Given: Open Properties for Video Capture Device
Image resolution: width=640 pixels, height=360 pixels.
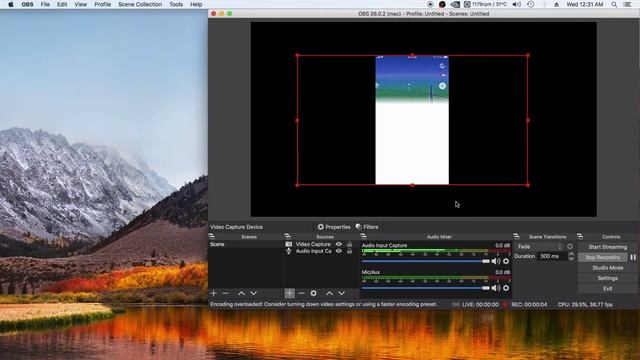Looking at the screenshot, I should (x=334, y=227).
